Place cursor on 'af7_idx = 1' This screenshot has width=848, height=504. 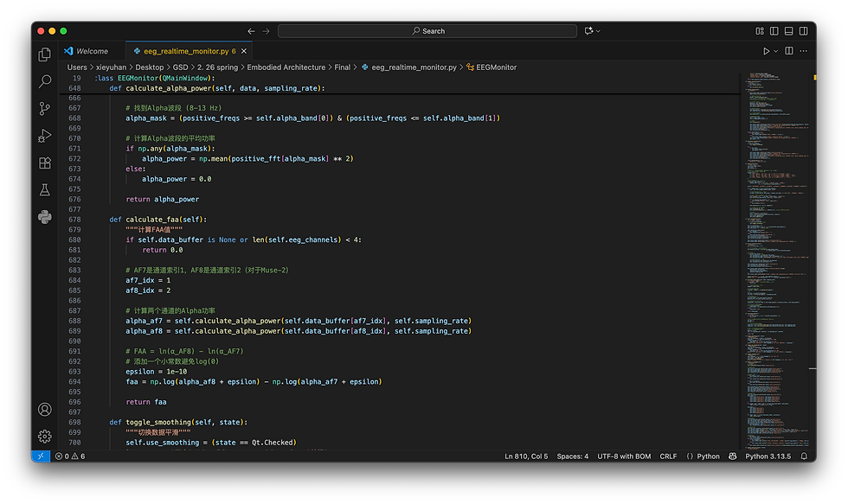point(148,280)
